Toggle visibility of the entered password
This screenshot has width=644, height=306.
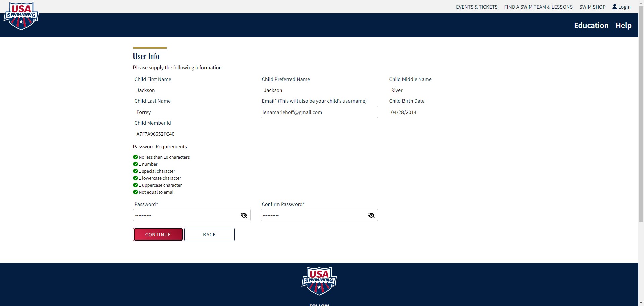click(x=244, y=215)
